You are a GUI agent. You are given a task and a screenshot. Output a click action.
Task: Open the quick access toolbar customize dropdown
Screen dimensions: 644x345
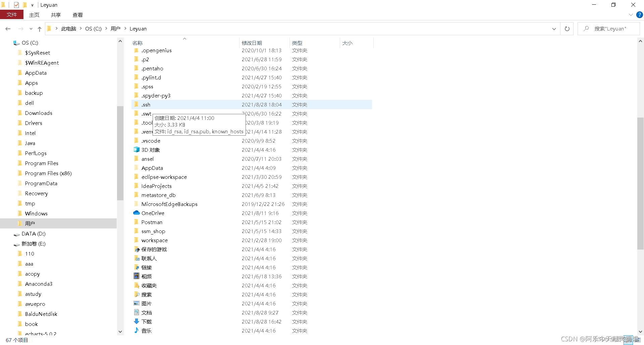pyautogui.click(x=32, y=5)
